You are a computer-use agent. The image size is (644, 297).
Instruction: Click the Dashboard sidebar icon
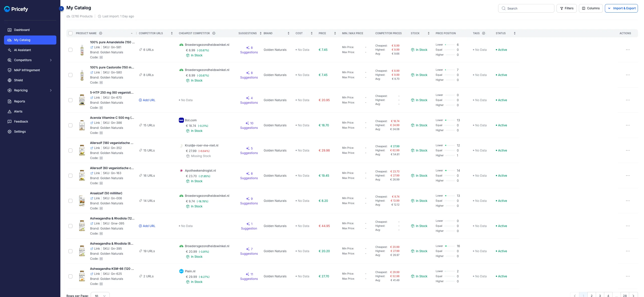click(10, 30)
